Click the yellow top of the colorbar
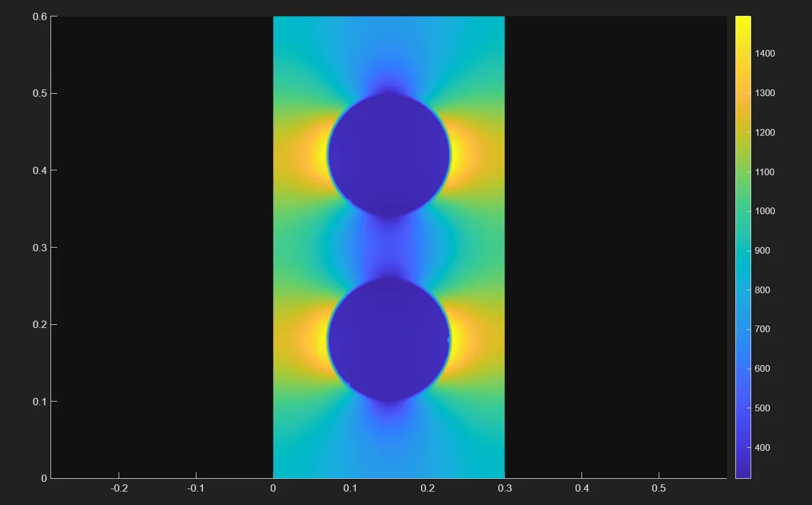This screenshot has width=812, height=505. (743, 22)
